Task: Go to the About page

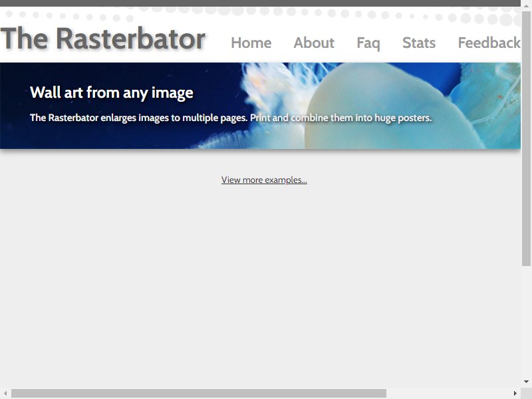Action: click(x=314, y=43)
